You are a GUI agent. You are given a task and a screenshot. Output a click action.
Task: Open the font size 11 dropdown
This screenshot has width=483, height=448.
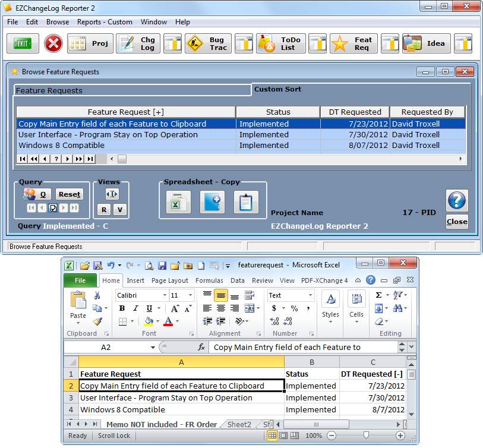pos(191,295)
